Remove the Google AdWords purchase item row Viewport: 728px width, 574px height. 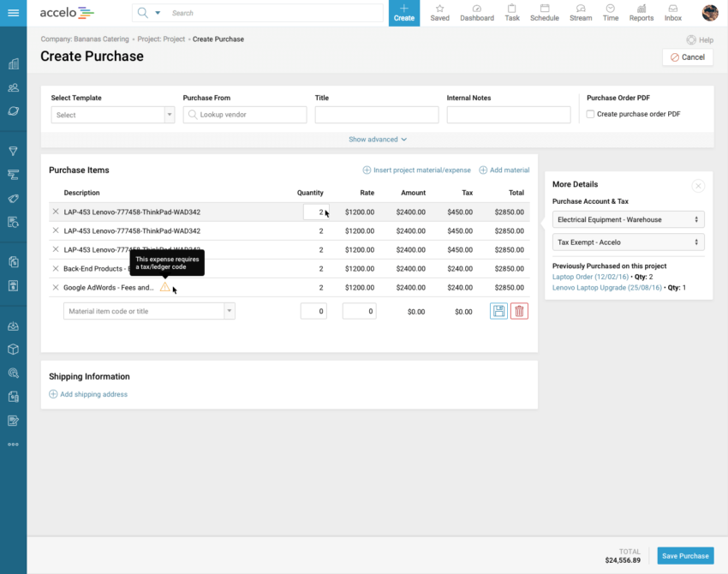tap(56, 288)
